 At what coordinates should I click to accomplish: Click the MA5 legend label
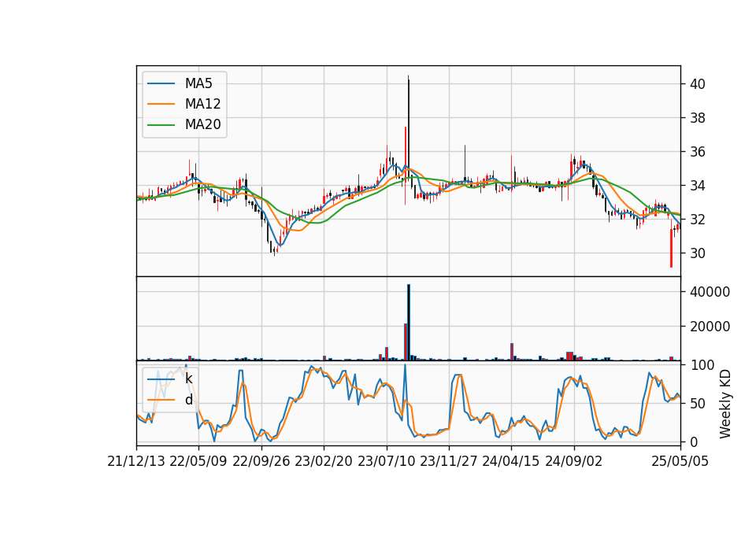click(x=198, y=83)
